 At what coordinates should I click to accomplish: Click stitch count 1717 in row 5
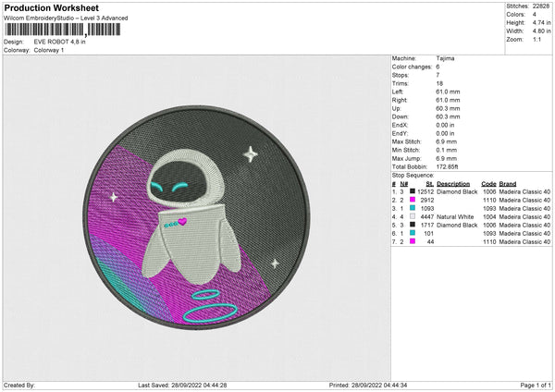pos(427,225)
